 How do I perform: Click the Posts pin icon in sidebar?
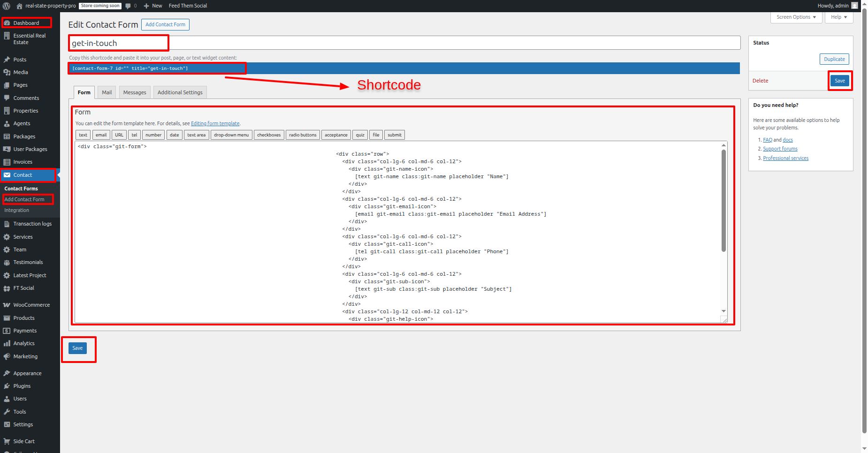7,60
